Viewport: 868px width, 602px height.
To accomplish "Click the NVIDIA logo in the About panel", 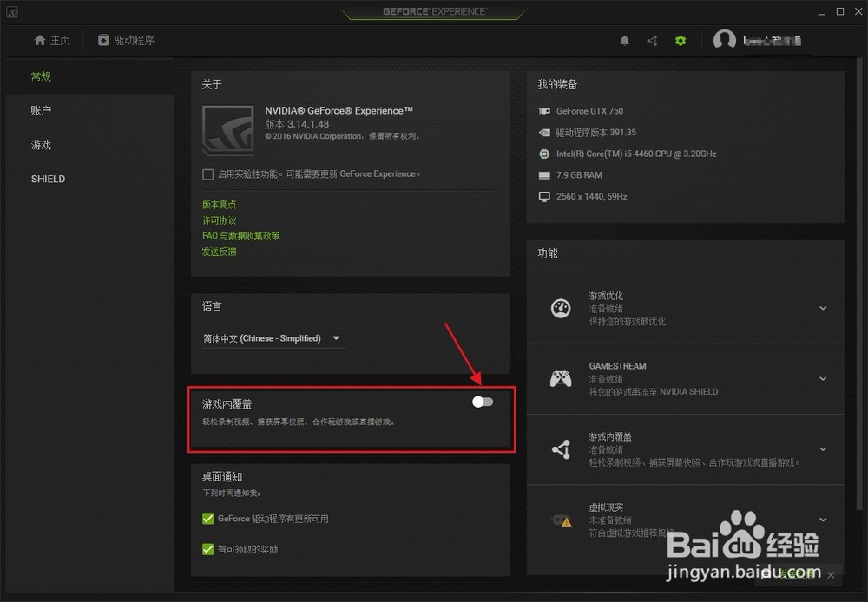I will (228, 131).
